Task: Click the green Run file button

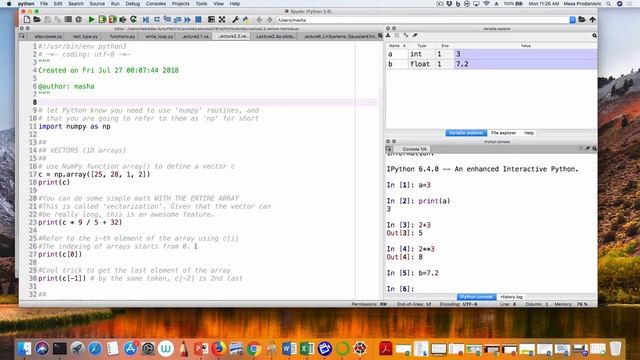Action: [x=91, y=19]
